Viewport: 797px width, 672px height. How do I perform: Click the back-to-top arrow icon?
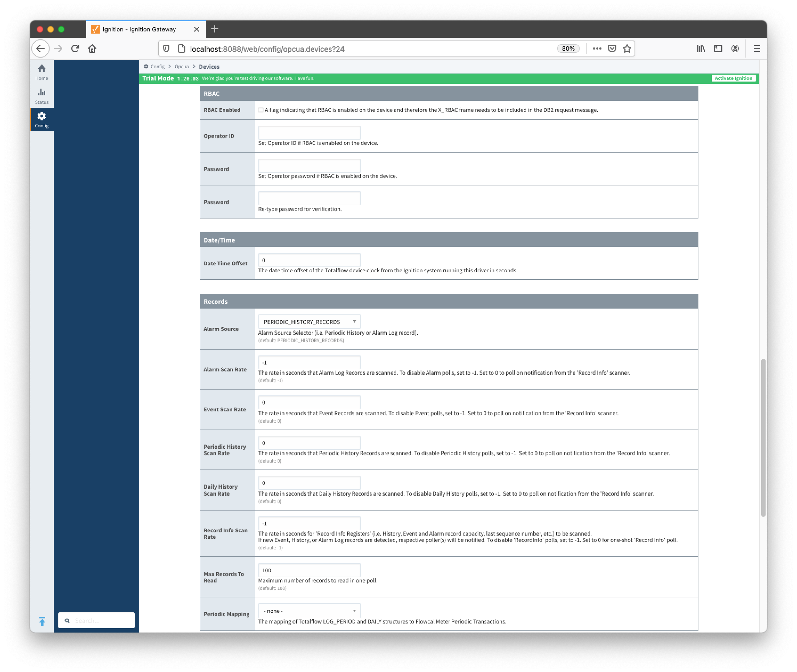point(42,621)
